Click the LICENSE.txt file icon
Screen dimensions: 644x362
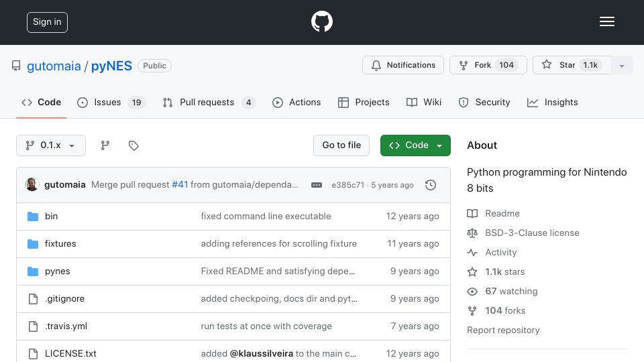coord(33,354)
